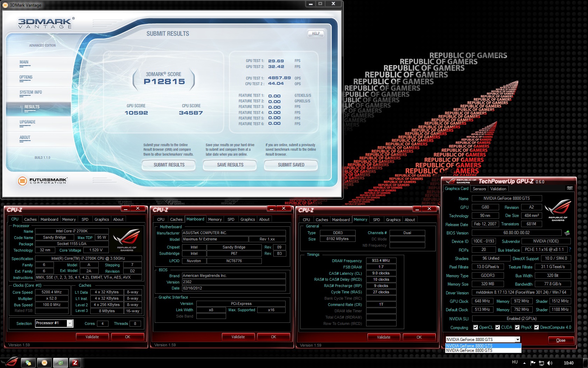Switch to the Validation tab in GPU-Z
The height and width of the screenshot is (368, 588).
click(498, 189)
